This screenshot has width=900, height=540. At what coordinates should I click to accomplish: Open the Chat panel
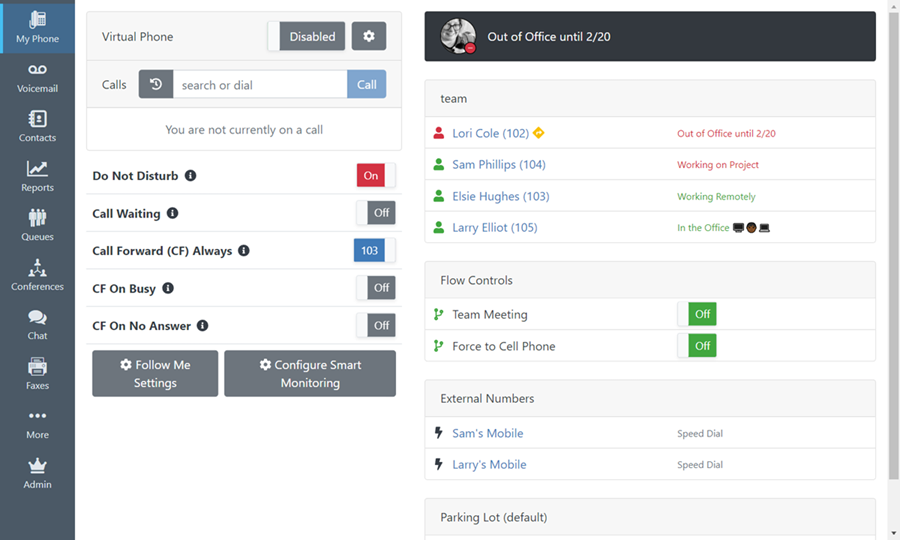(37, 325)
